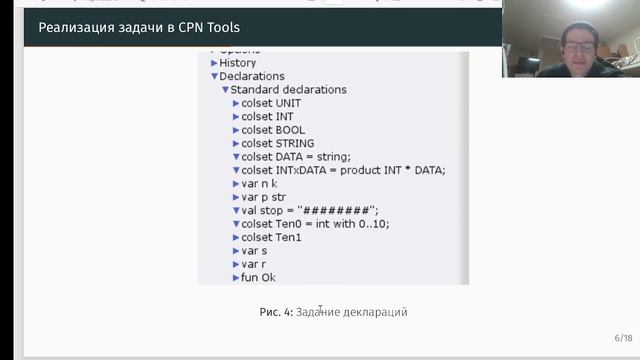Collapse val stop declaration arrow
The height and width of the screenshot is (360, 640).
[x=236, y=211]
